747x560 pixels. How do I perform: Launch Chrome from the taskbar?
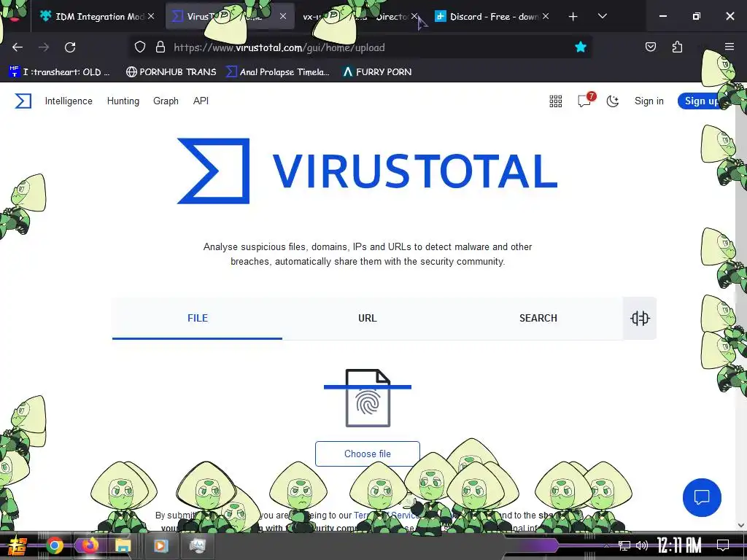[x=55, y=545]
